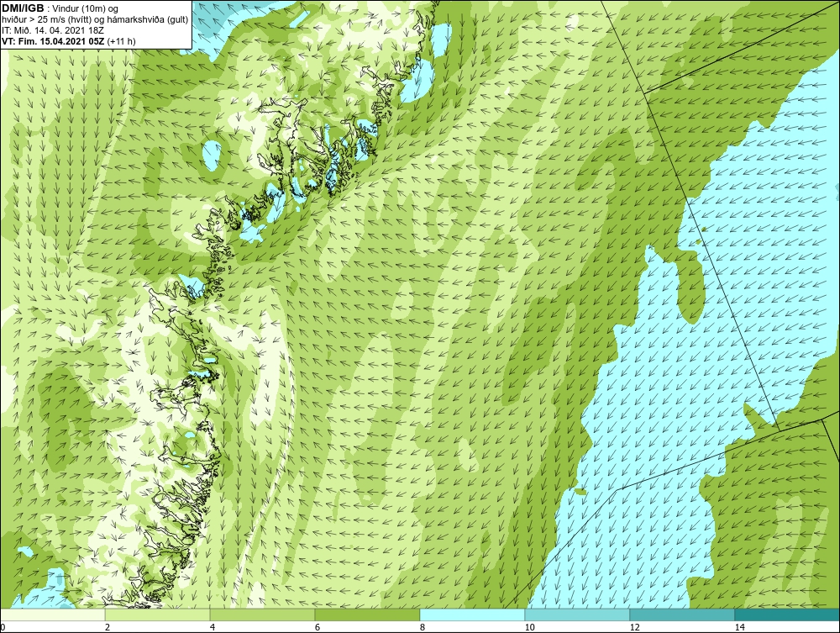Click the 'Vindur (10m) og' heading text

point(87,8)
